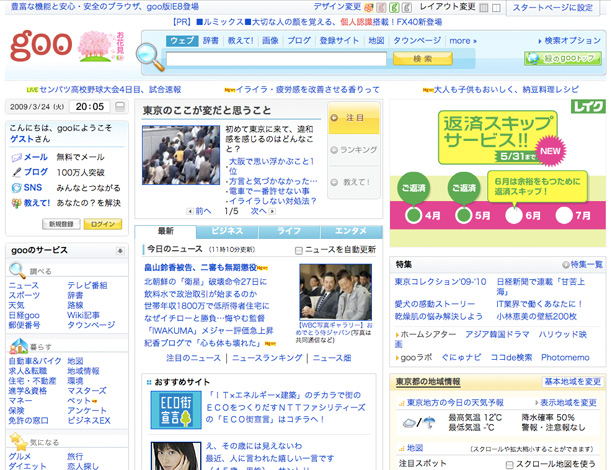Image resolution: width=611 pixels, height=470 pixels.
Task: Open the 緑のgooトップ button
Action: click(563, 58)
